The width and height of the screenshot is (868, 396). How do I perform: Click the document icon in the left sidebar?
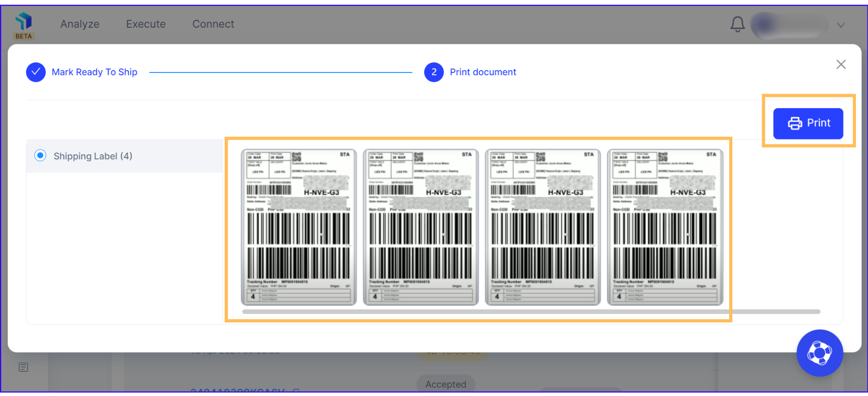click(24, 367)
